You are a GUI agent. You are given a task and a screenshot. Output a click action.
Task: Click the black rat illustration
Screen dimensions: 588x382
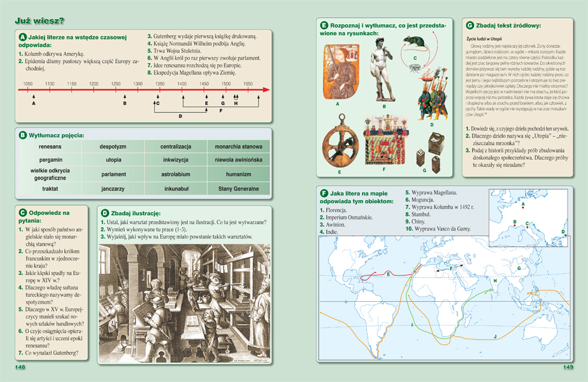coord(415,42)
